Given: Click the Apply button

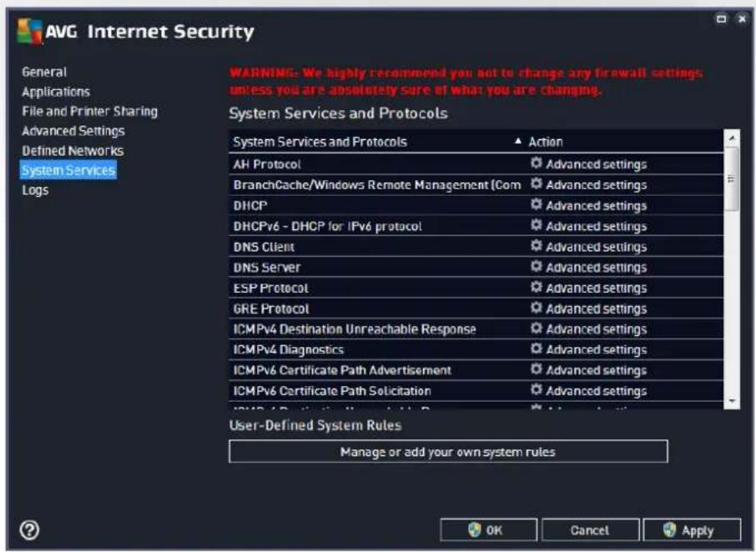Looking at the screenshot, I should (x=692, y=529).
